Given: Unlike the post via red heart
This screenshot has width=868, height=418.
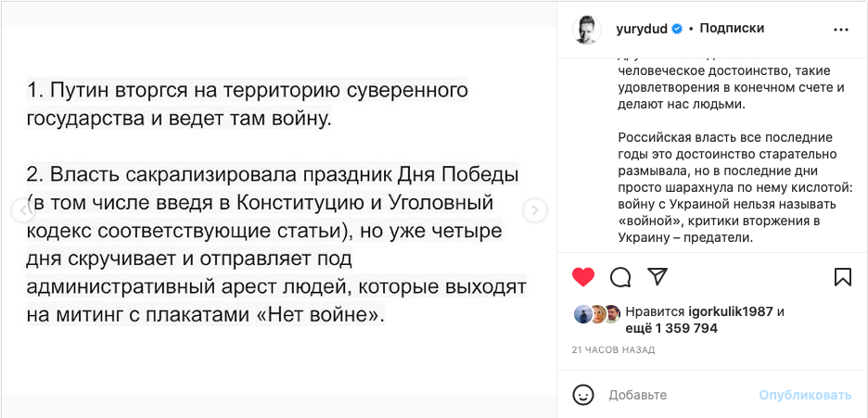Looking at the screenshot, I should (x=582, y=277).
